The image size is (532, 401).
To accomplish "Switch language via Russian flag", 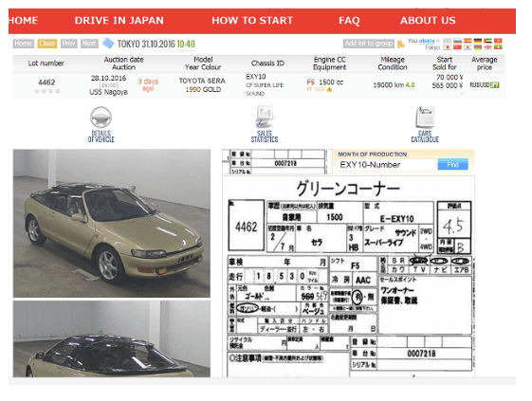I will coord(457,41).
